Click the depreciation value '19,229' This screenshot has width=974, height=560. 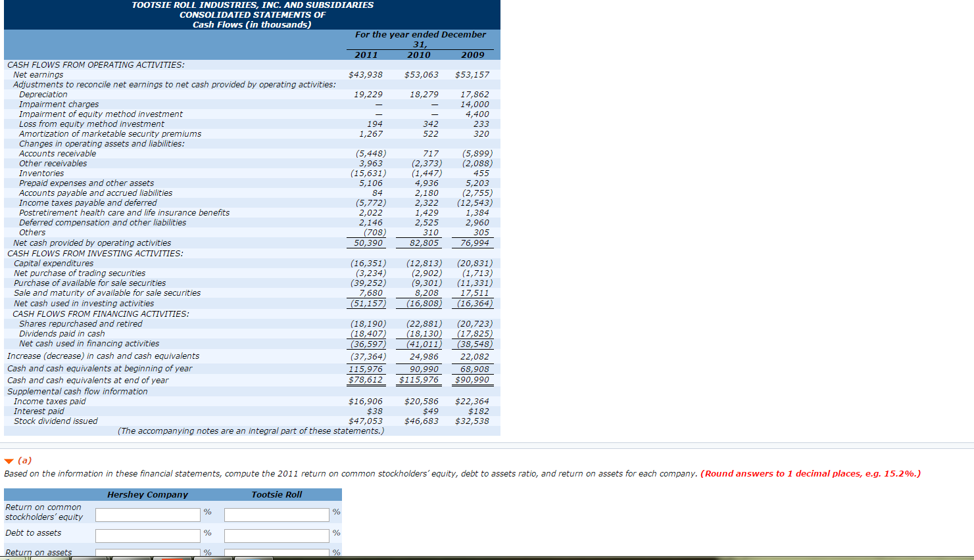pyautogui.click(x=368, y=94)
